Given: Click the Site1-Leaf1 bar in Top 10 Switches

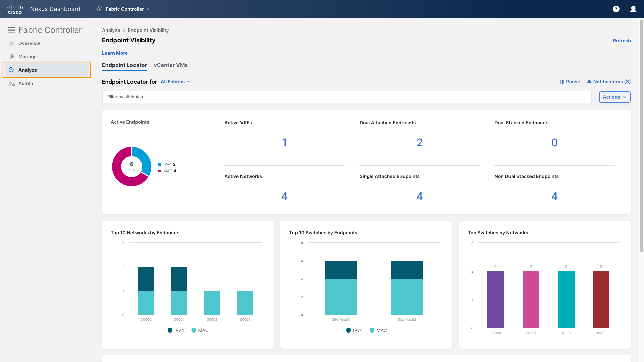Looking at the screenshot, I should 341,288.
